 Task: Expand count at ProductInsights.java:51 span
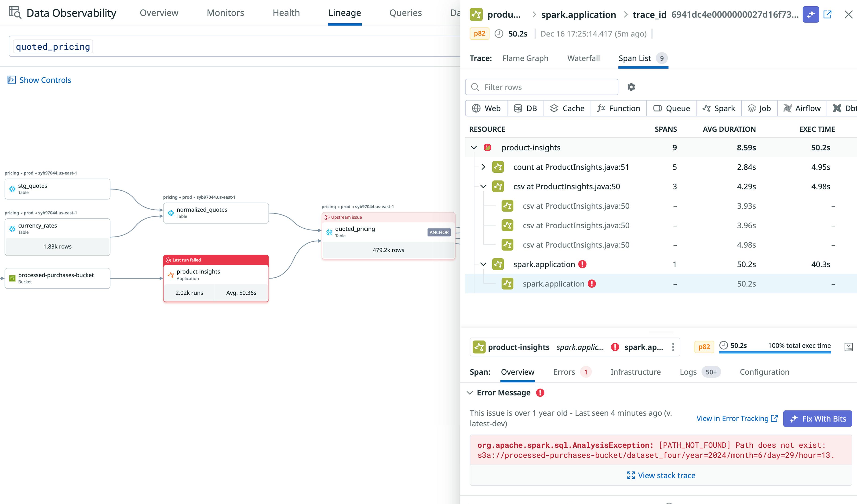[484, 167]
